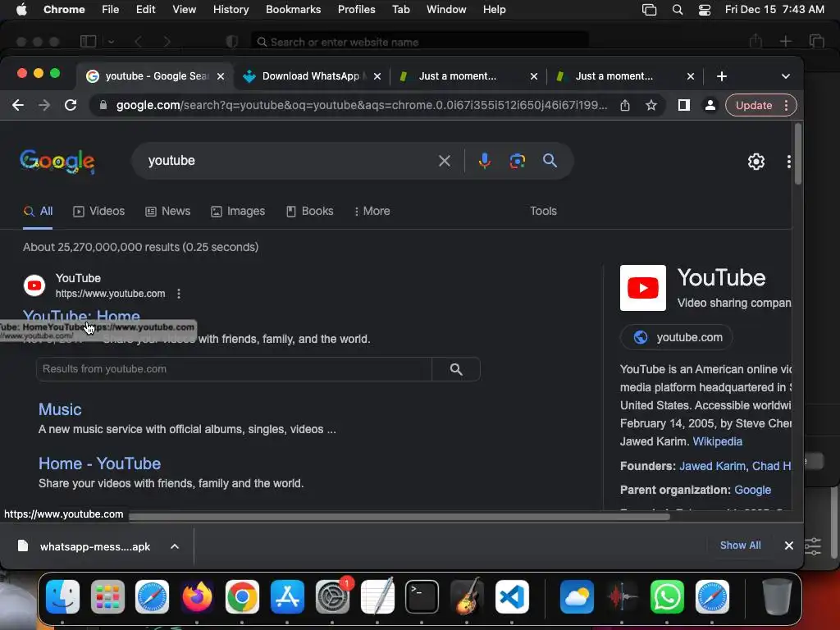The width and height of the screenshot is (840, 630).
Task: Open Visual Studio Code from the Dock
Action: (x=512, y=596)
